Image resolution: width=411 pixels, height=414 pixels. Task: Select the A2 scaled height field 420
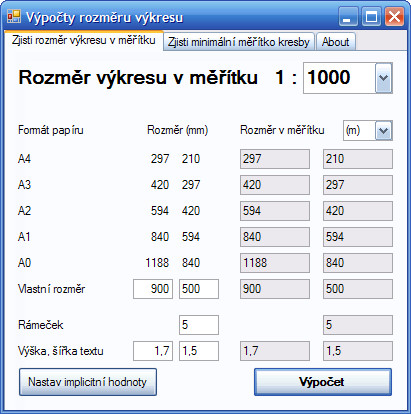[358, 211]
